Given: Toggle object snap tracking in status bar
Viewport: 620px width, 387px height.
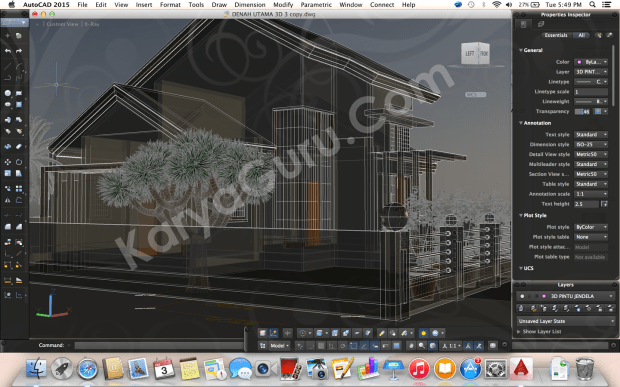Looking at the screenshot, I should pos(364,346).
